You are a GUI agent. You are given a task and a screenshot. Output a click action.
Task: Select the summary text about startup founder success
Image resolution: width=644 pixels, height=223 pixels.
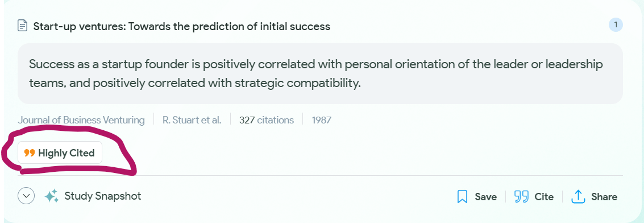click(316, 74)
